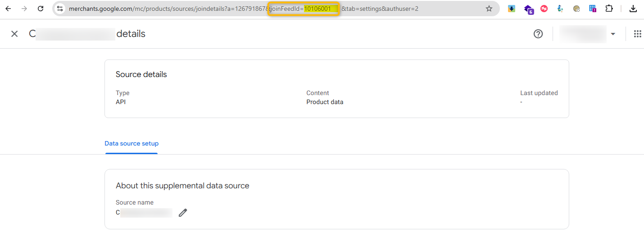This screenshot has height=237, width=644.
Task: View site information icon in address bar
Action: coord(60,9)
